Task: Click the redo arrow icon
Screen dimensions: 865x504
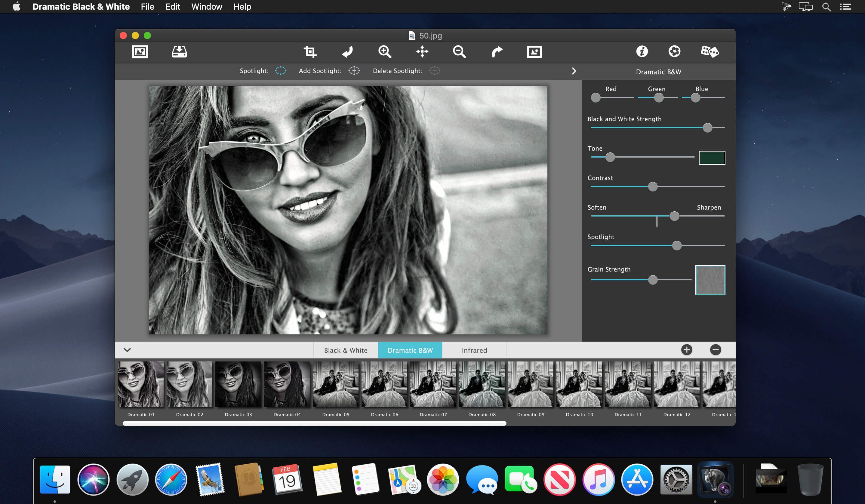Action: coord(497,52)
